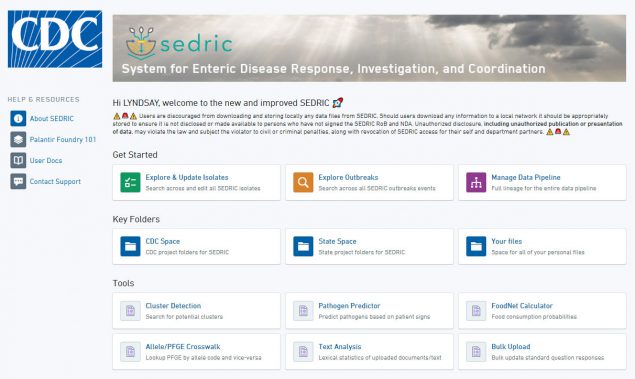Click 'Space for all of your personal files'
This screenshot has height=379, width=635.
(538, 252)
